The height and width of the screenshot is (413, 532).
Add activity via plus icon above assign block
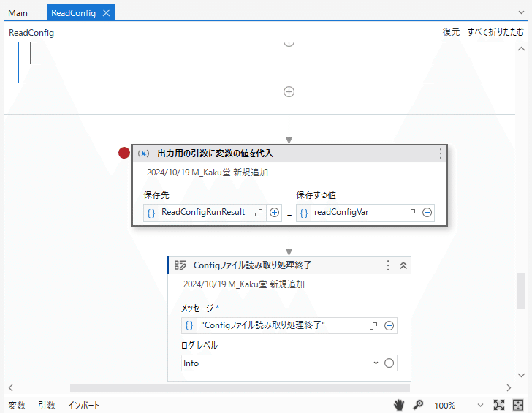[x=289, y=92]
